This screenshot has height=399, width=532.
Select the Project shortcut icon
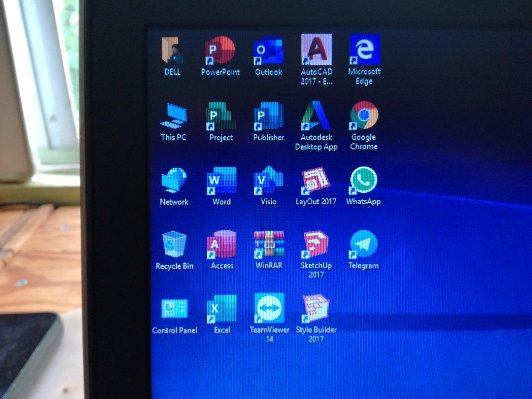pos(221,116)
